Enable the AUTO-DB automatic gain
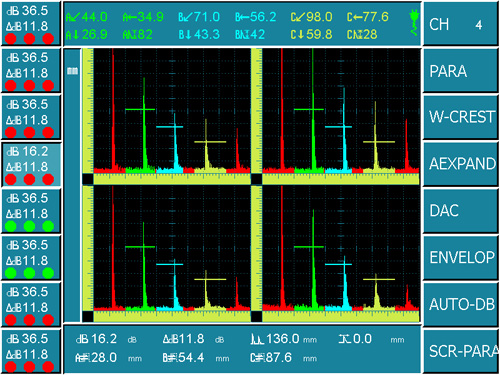Screen dimensions: 500x375 point(461,304)
